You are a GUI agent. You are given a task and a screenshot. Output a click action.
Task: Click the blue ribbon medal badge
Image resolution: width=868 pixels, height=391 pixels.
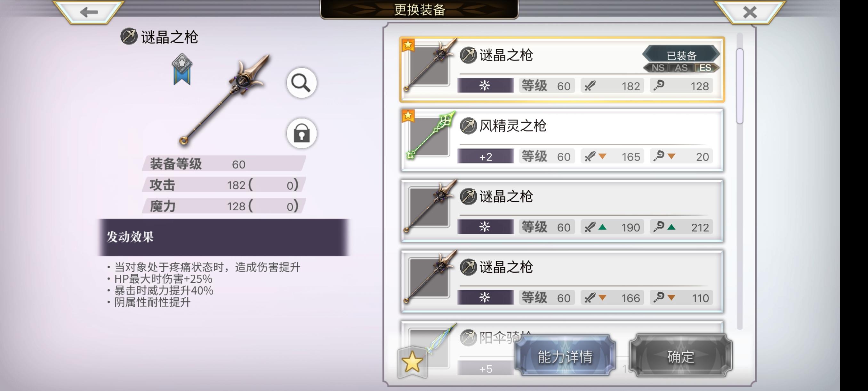[x=182, y=69]
